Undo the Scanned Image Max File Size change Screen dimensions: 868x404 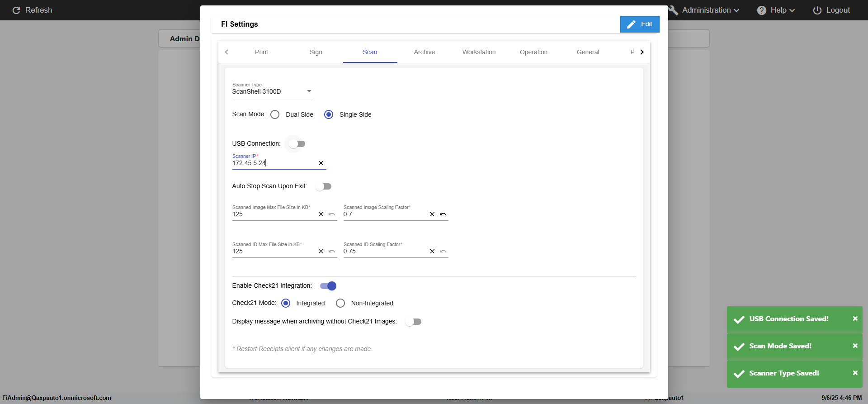pyautogui.click(x=332, y=214)
